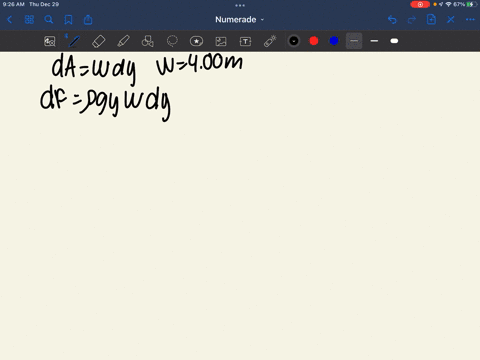Open the more options ellipsis menu
Image resolution: width=480 pixels, height=360 pixels.
point(470,20)
